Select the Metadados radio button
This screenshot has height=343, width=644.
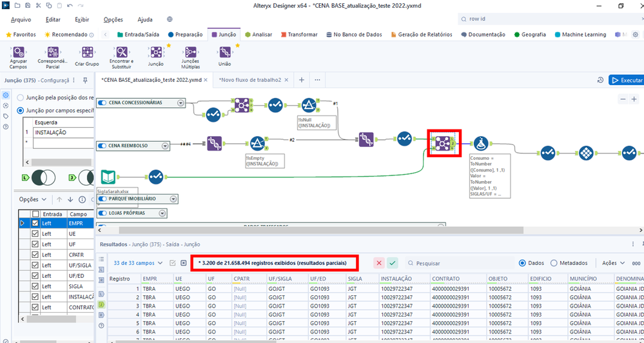pyautogui.click(x=554, y=263)
